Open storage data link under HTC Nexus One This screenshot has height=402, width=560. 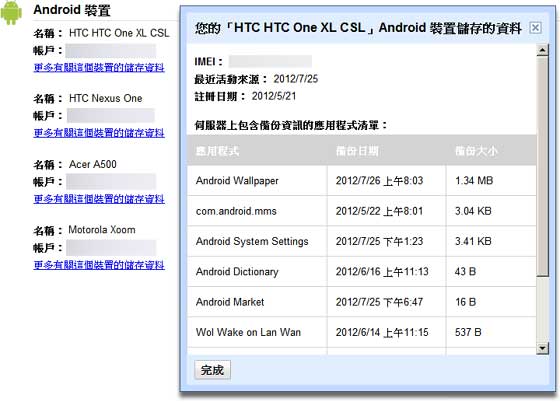tap(99, 133)
